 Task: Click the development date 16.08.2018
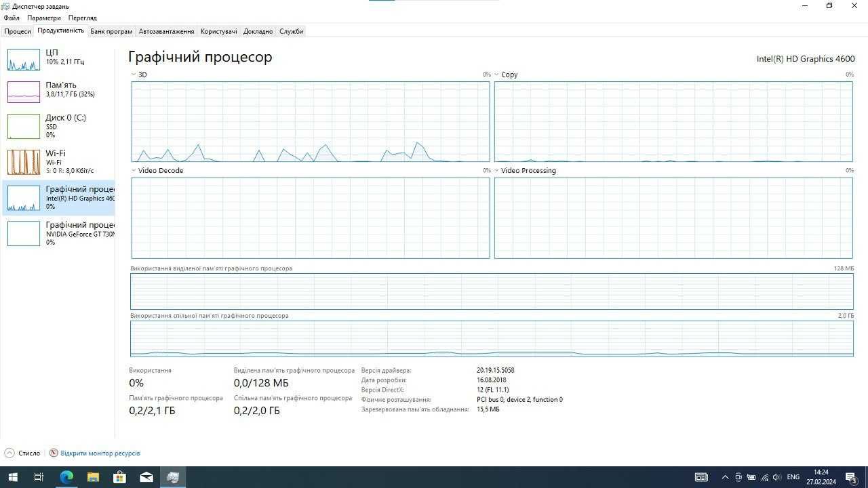[x=492, y=380]
